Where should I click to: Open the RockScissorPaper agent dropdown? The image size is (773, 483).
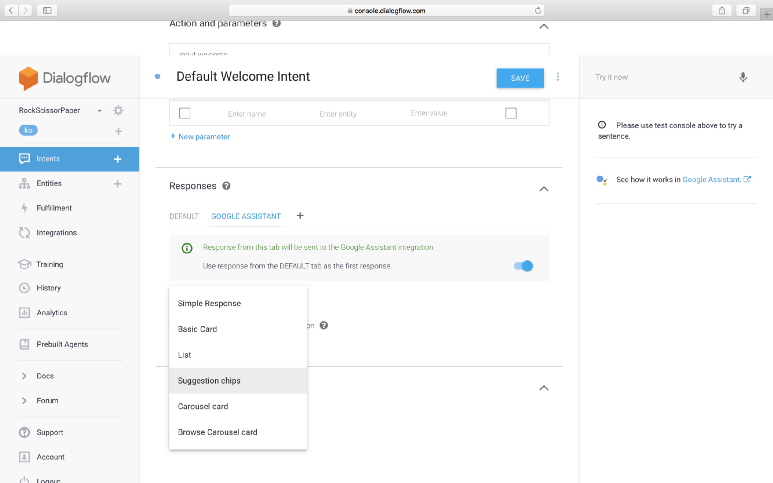click(x=99, y=110)
